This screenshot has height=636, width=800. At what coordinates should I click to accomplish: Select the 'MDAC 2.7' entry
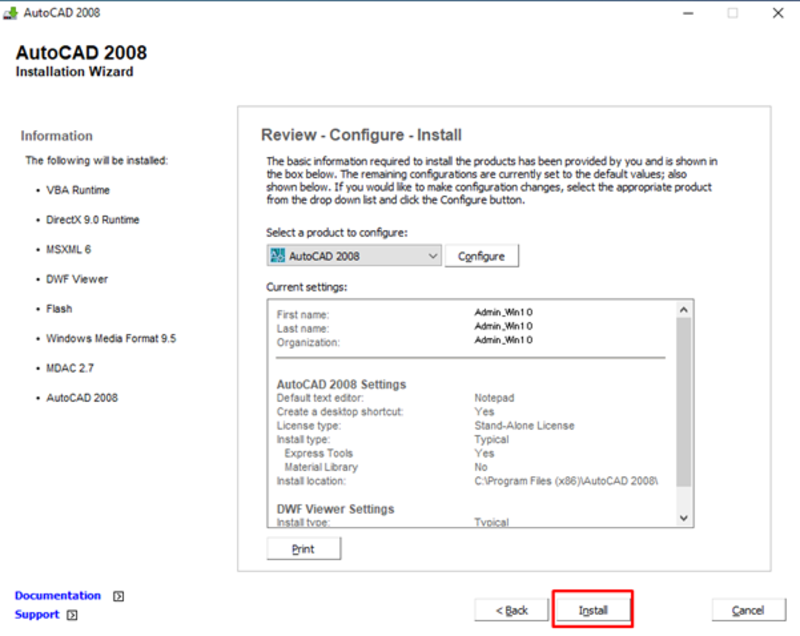70,368
